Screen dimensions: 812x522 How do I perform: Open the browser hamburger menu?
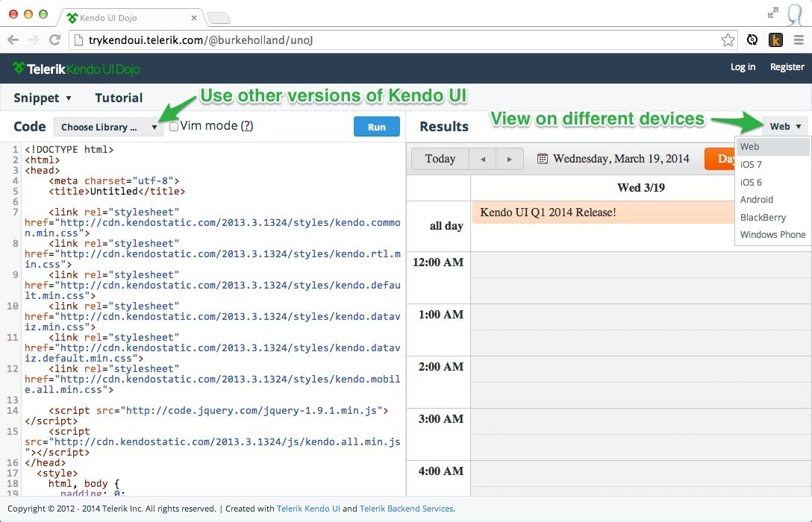(x=799, y=40)
